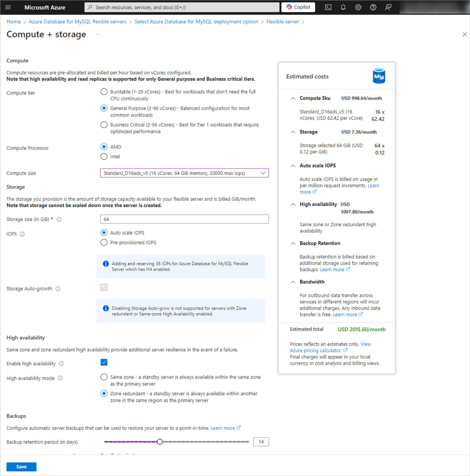Click the search resources box
The width and height of the screenshot is (470, 476).
[182, 7]
